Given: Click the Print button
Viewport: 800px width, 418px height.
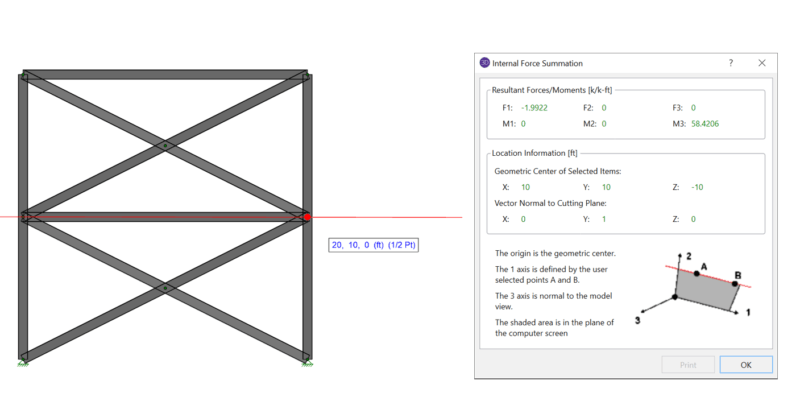Looking at the screenshot, I should (x=687, y=365).
